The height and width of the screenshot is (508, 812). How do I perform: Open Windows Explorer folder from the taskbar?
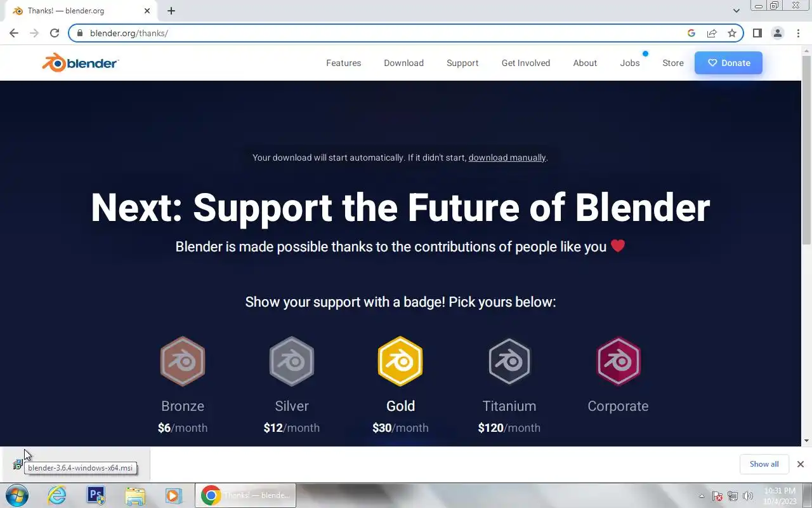pyautogui.click(x=134, y=495)
